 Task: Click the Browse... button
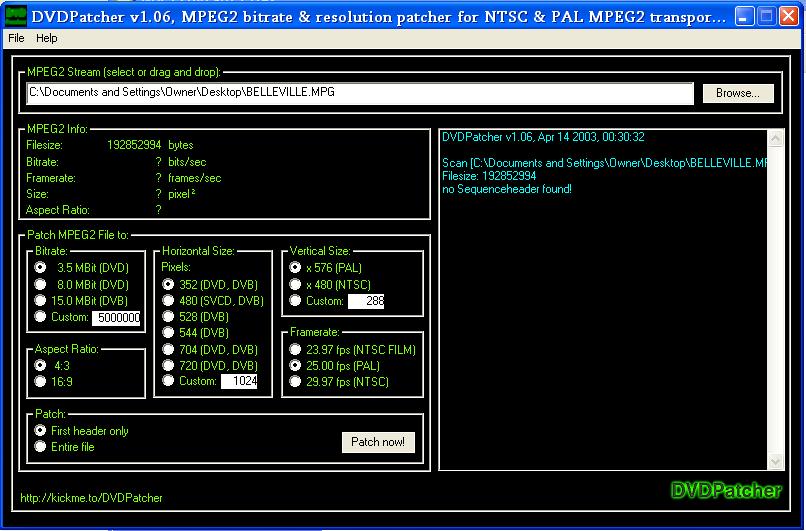pos(738,93)
